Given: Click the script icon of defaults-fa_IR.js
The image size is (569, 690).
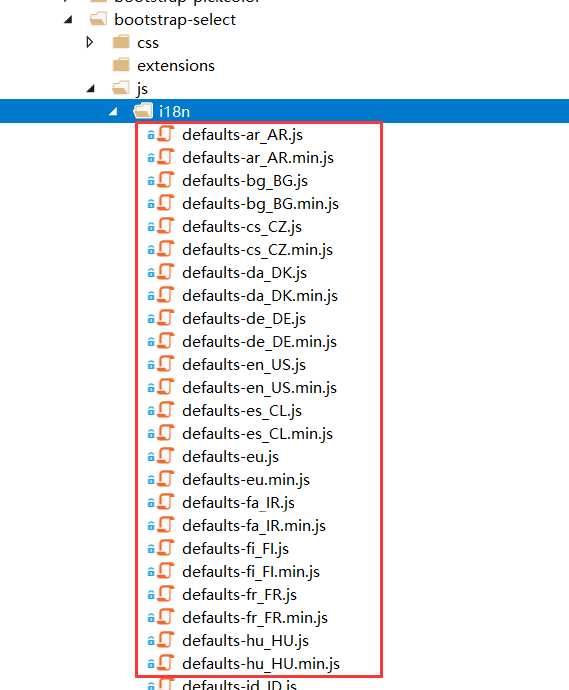Looking at the screenshot, I should [x=166, y=502].
